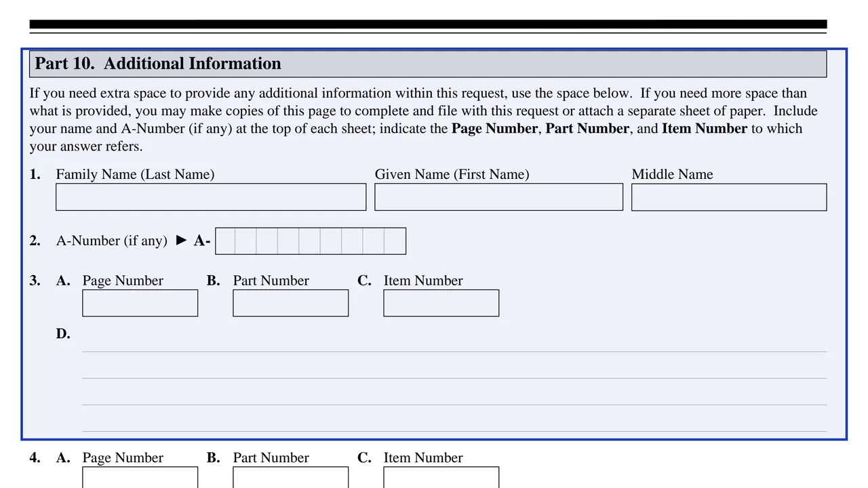Click the 'Item Number' label in item 3
This screenshot has height=488, width=868.
click(423, 281)
